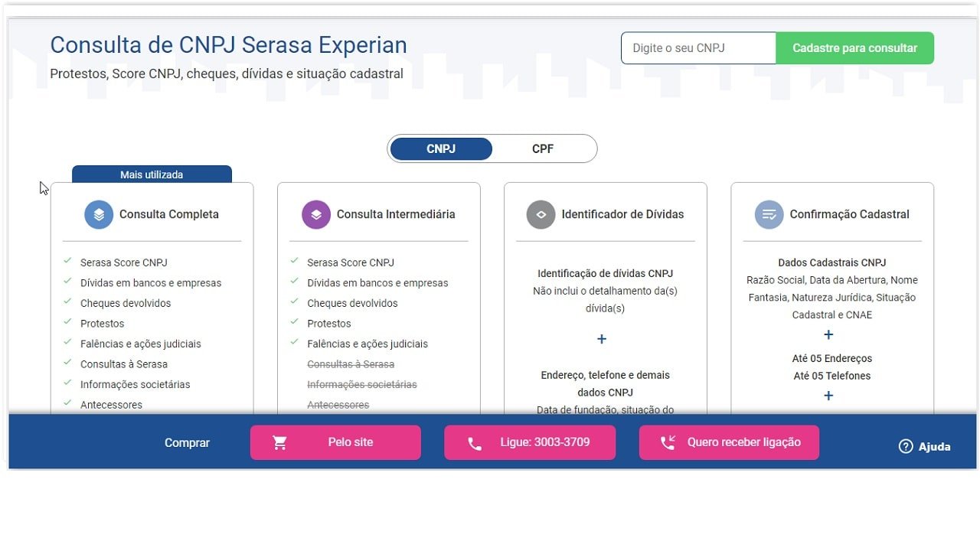Click the Consulta Completa card icon

98,214
